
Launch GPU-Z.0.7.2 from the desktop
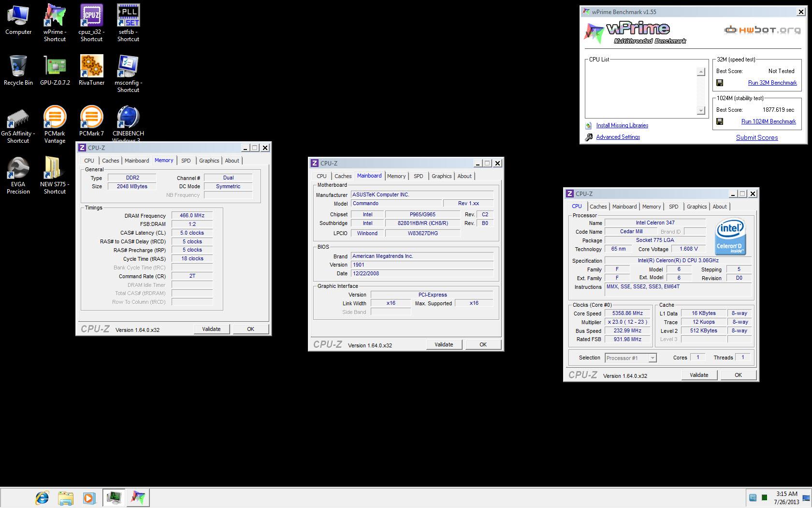pyautogui.click(x=55, y=70)
